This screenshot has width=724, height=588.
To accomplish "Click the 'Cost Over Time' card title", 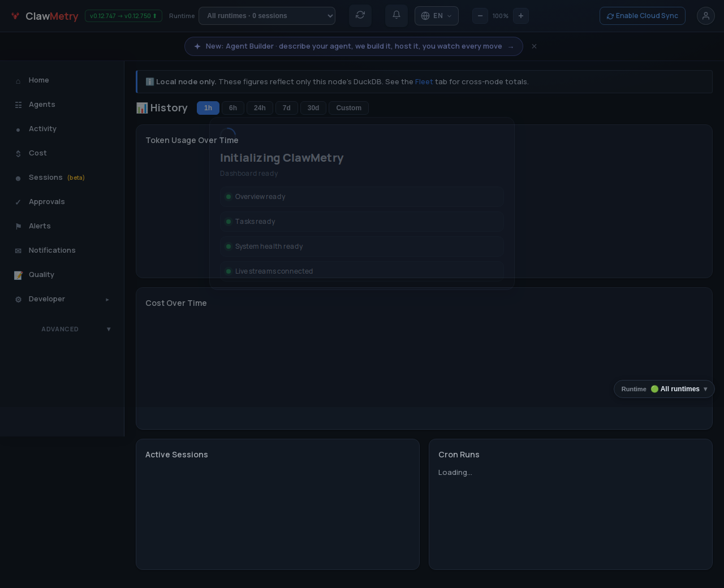I will [x=176, y=303].
